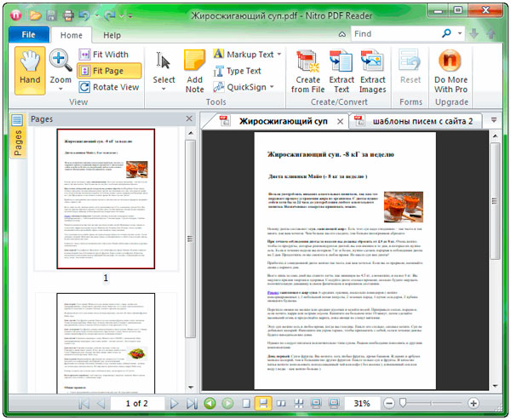This screenshot has height=420, width=511.
Task: Toggle Fit Page view mode
Action: (108, 71)
